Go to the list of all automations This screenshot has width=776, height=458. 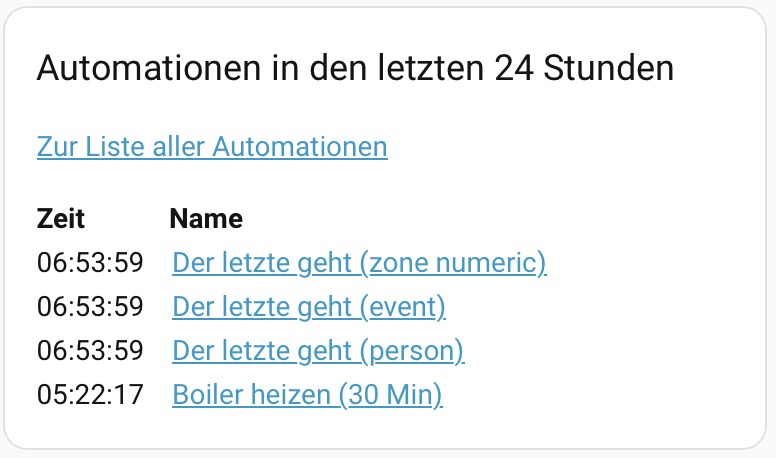point(212,147)
